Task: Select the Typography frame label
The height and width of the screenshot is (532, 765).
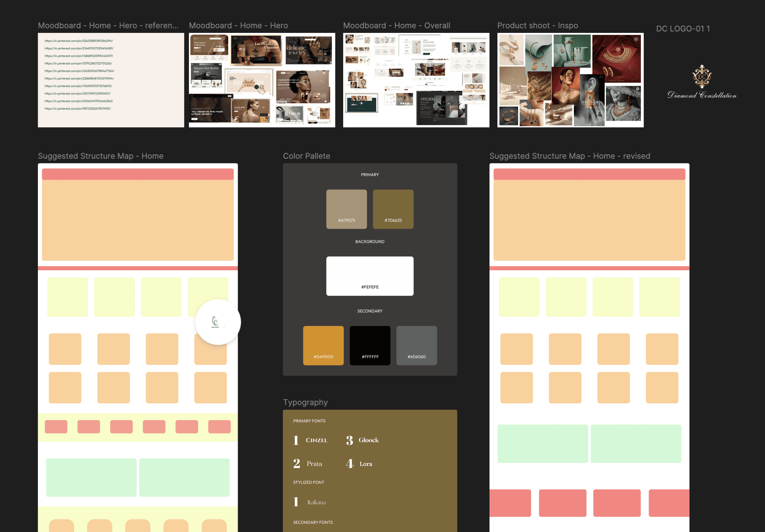Action: [305, 402]
